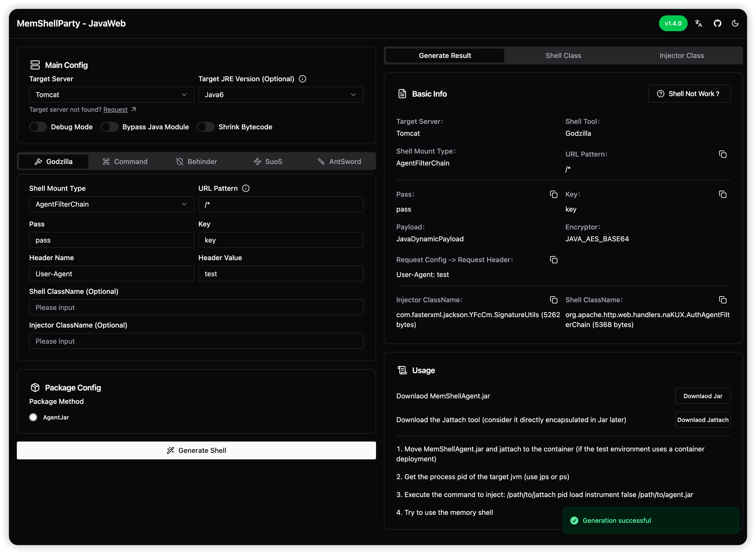Open the Generate Result tab

point(445,56)
